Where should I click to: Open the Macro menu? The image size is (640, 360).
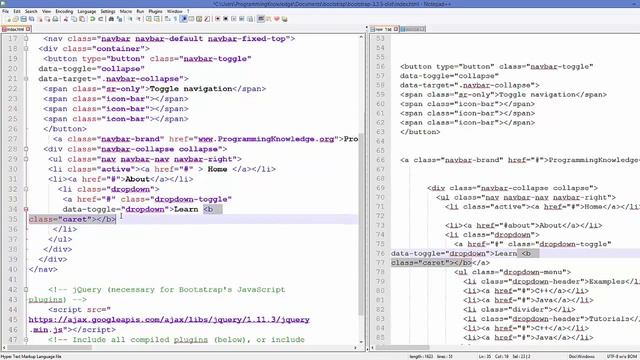pyautogui.click(x=126, y=11)
